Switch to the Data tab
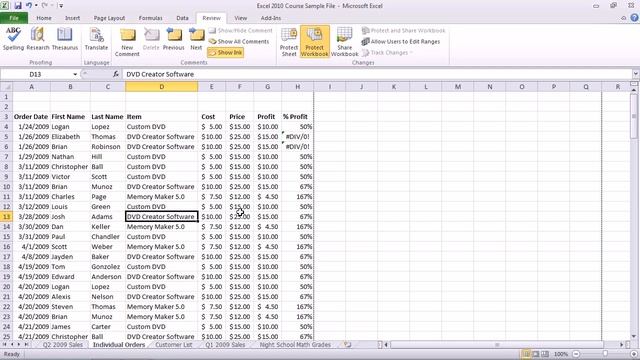The image size is (640, 360). [182, 18]
